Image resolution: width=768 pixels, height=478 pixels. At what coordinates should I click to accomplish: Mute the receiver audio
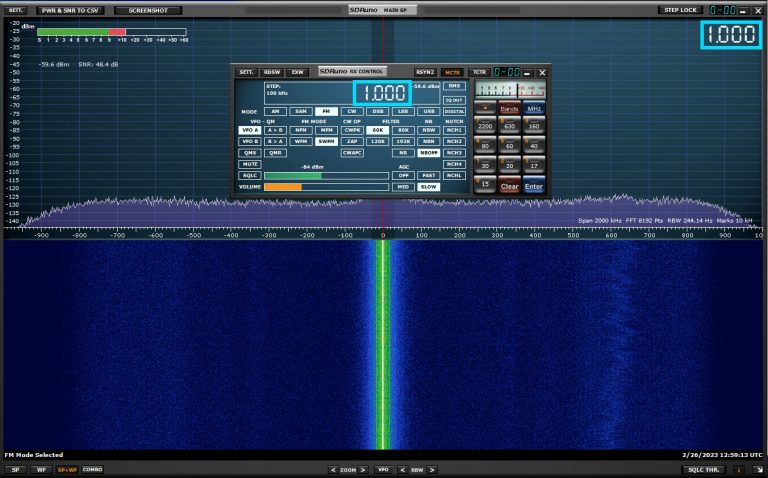[249, 164]
